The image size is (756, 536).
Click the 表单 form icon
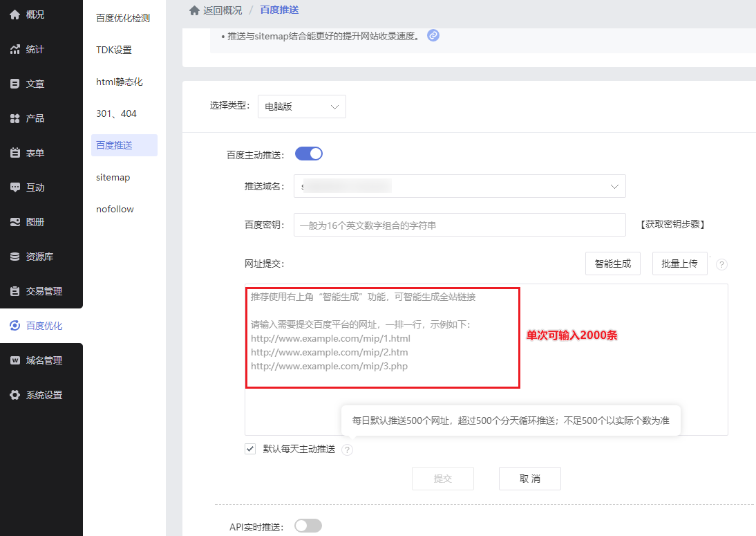pyautogui.click(x=15, y=153)
